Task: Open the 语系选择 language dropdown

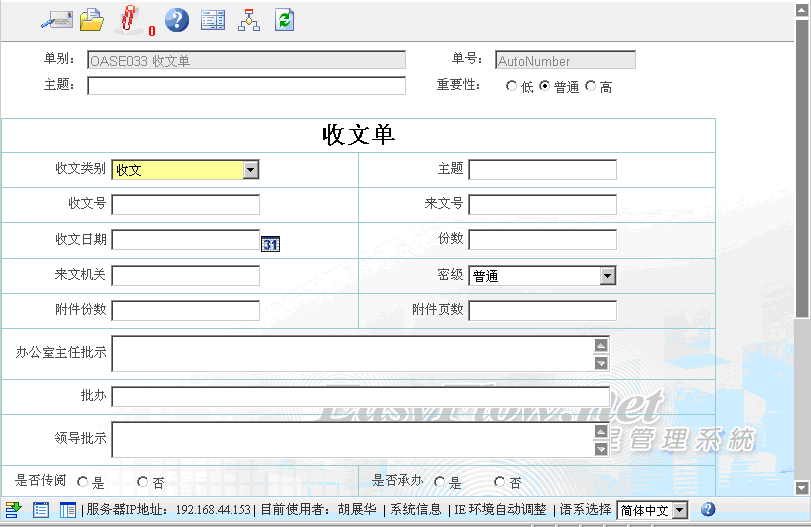Action: pos(680,510)
